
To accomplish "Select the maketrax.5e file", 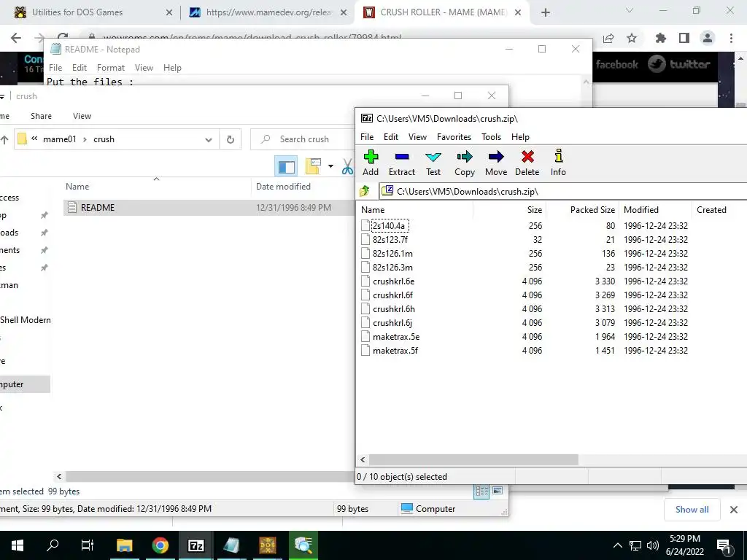I will tap(396, 337).
